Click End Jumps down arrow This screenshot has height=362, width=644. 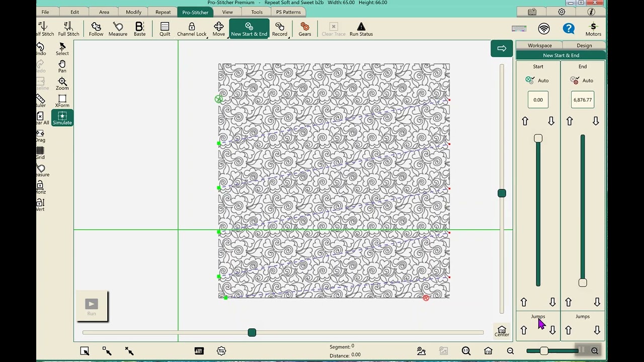[597, 330]
